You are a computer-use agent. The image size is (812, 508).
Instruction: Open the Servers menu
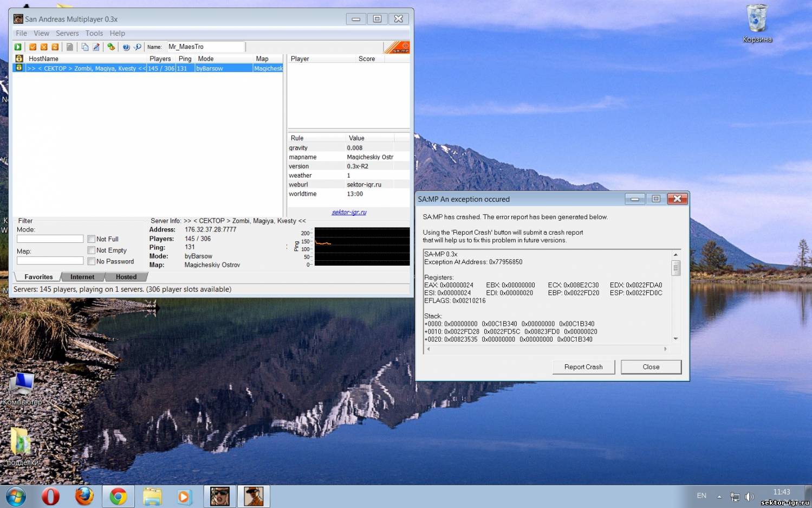[67, 33]
